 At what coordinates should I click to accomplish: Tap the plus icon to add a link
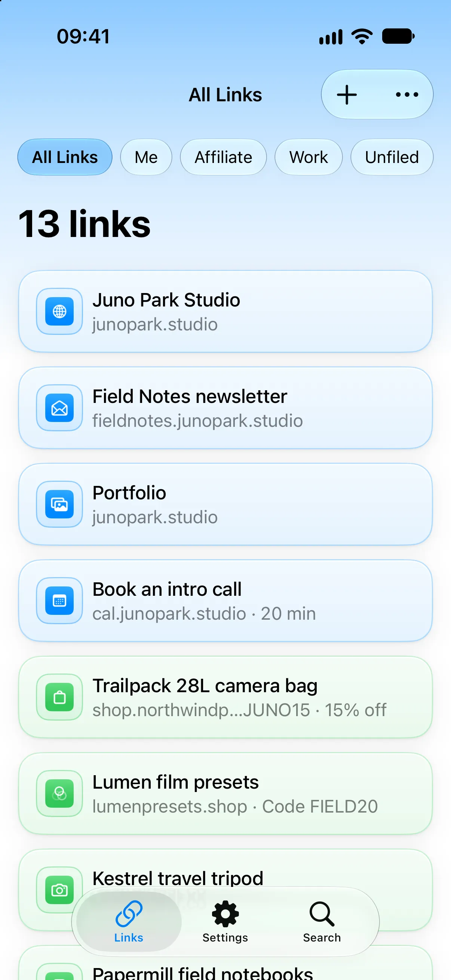pyautogui.click(x=347, y=95)
